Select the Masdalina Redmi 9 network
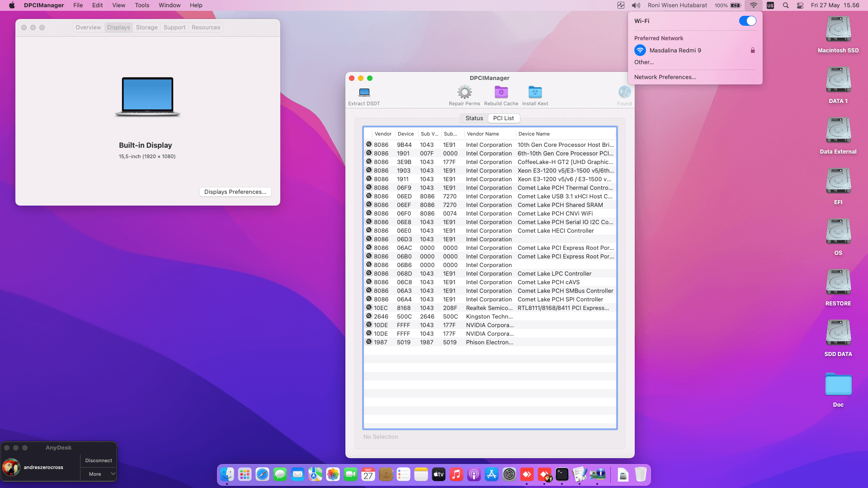Screen dimensions: 868x488 pos(695,50)
